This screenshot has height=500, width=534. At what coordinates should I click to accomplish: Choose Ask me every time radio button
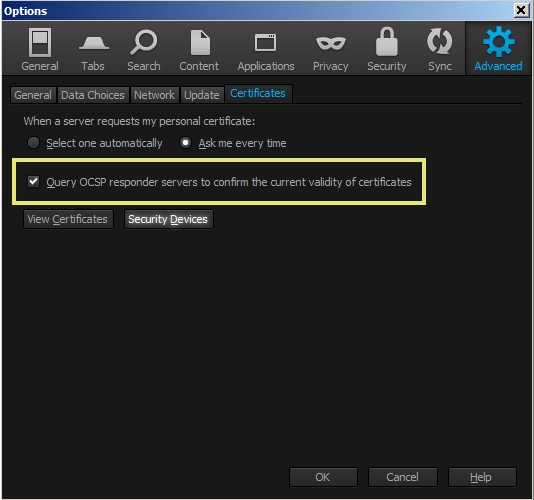[186, 143]
